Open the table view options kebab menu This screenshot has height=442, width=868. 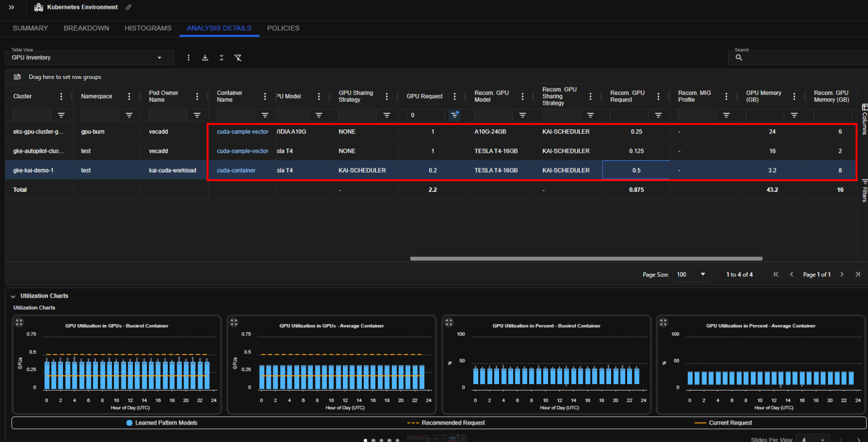coord(188,58)
